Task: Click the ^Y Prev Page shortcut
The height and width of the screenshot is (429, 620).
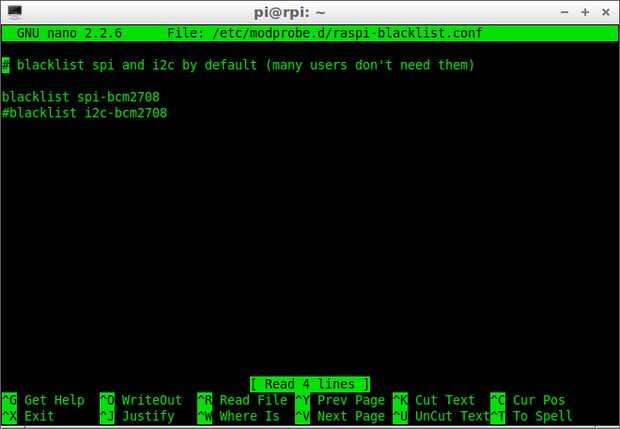Action: (340, 400)
